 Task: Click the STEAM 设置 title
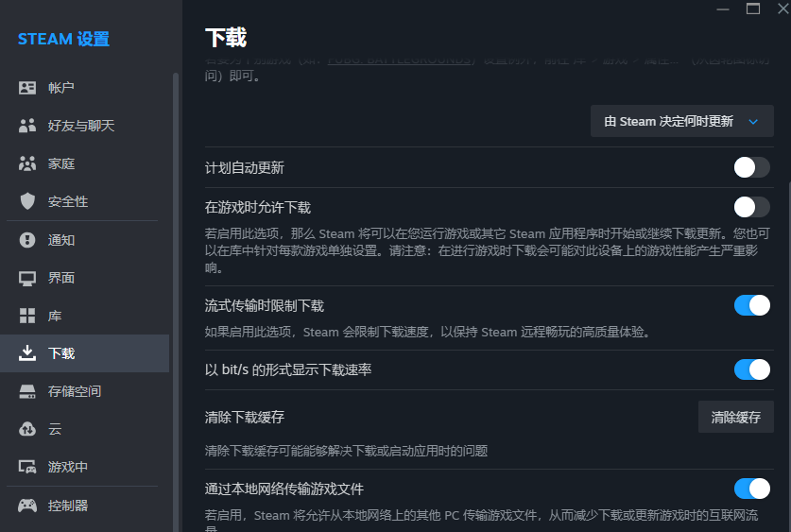(x=63, y=39)
